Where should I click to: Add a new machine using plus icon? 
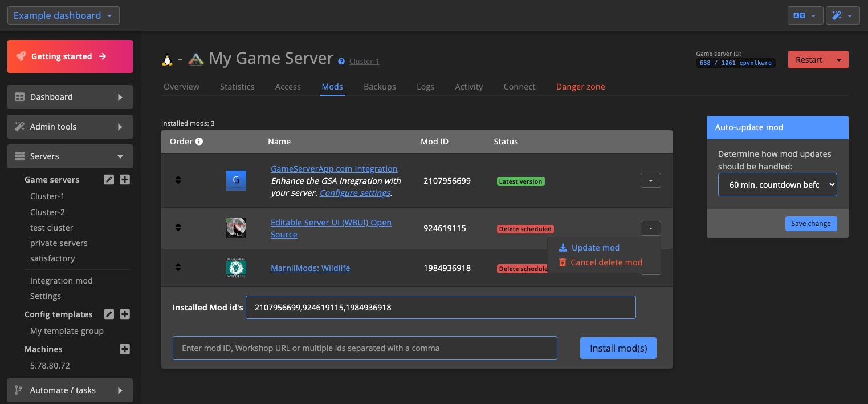click(x=125, y=349)
